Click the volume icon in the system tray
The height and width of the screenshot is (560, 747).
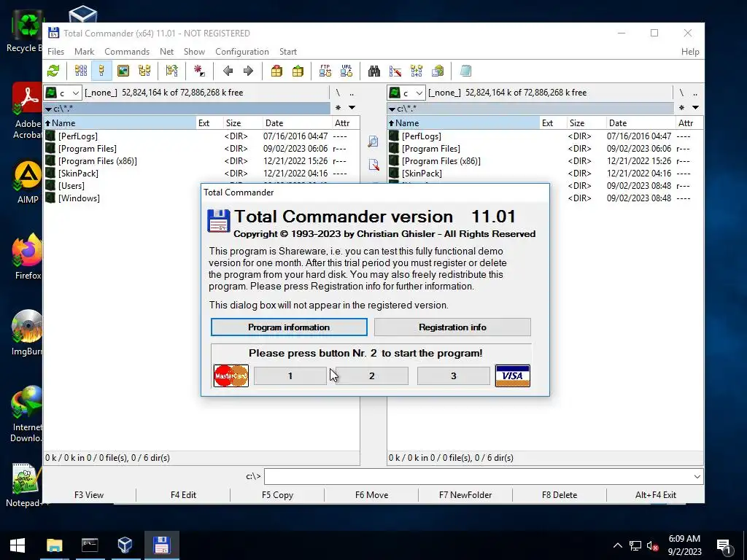coord(653,545)
